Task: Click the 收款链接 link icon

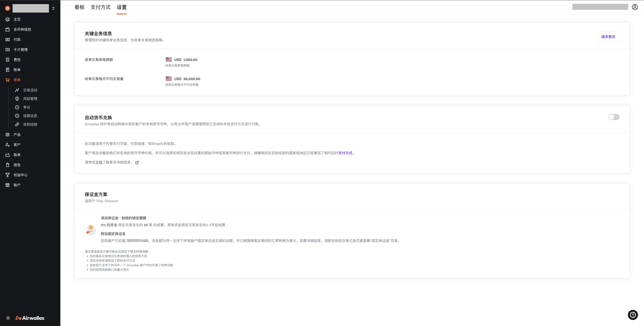Action: click(17, 124)
